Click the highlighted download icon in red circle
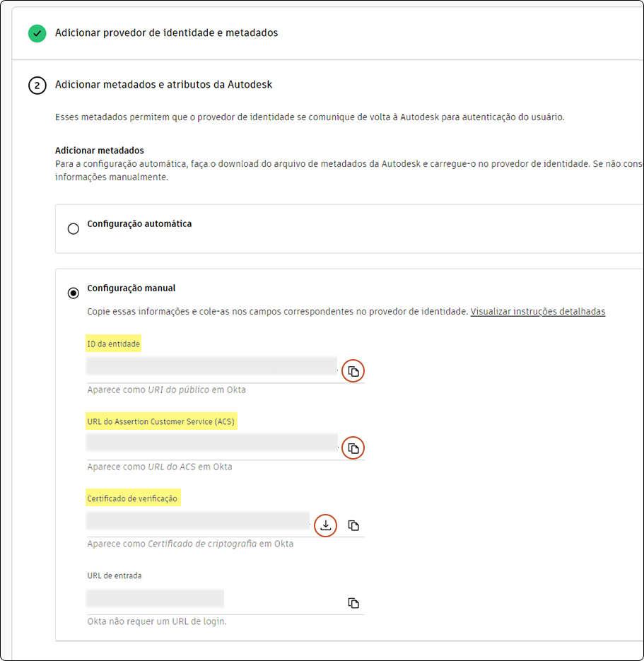This screenshot has height=661, width=644. tap(325, 525)
